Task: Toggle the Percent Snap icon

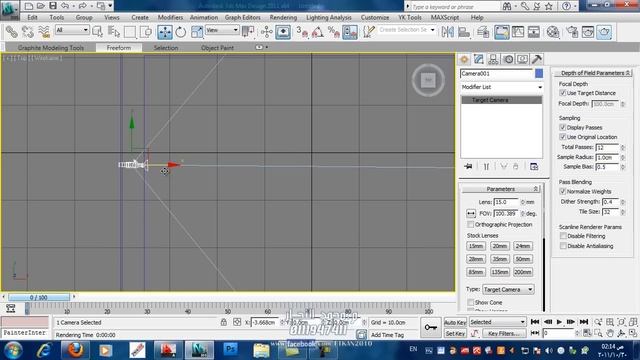Action: click(x=333, y=32)
